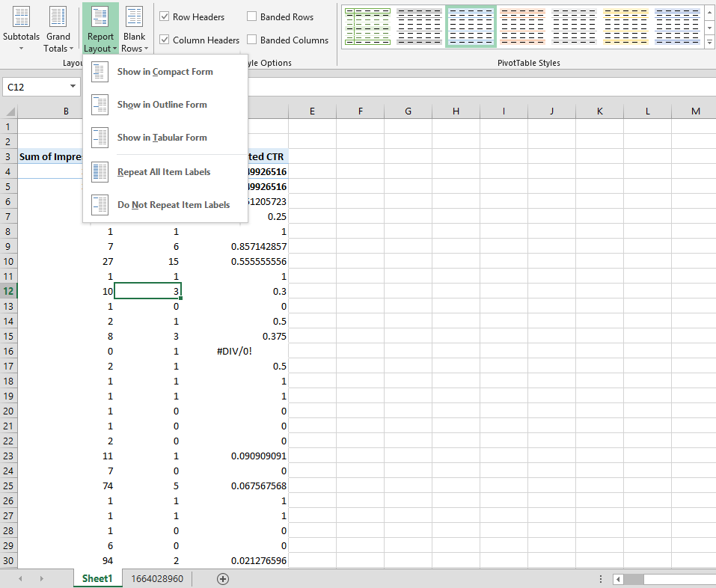Select the Show in Tabular Form icon
The width and height of the screenshot is (716, 588).
tap(100, 138)
